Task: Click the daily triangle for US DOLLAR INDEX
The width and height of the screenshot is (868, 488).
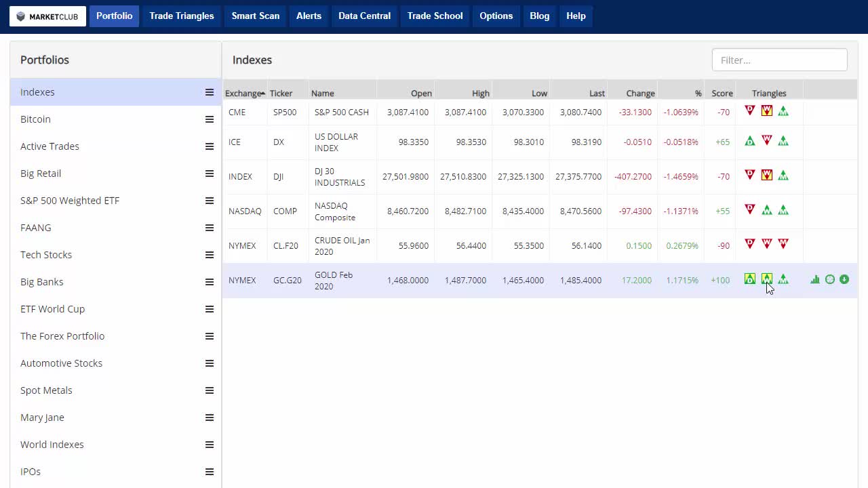Action: tap(749, 141)
